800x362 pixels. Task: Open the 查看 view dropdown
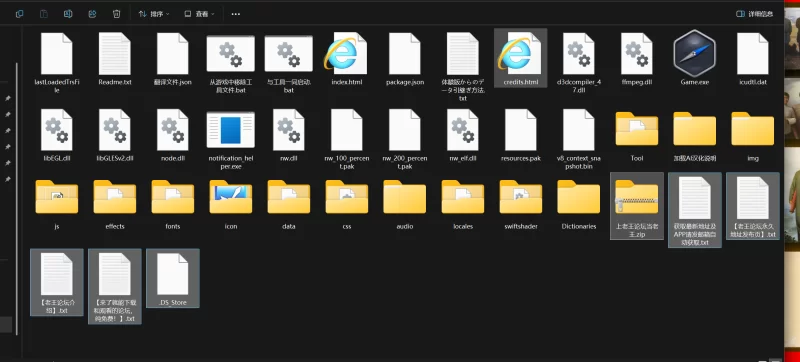click(198, 14)
